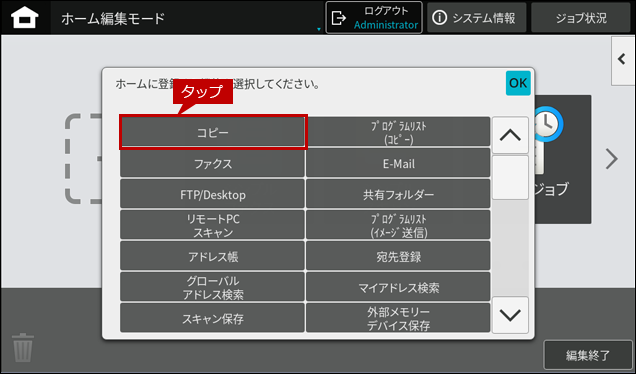Choose アドレス帳 item
636x374 pixels.
(x=212, y=256)
